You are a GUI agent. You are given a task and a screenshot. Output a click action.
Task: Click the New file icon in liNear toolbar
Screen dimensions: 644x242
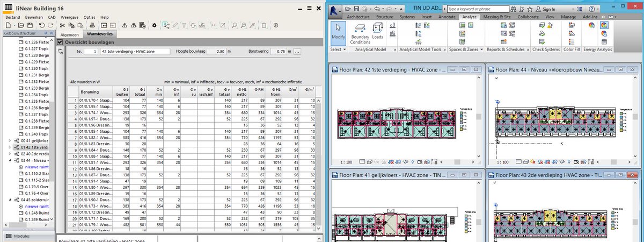point(8,25)
